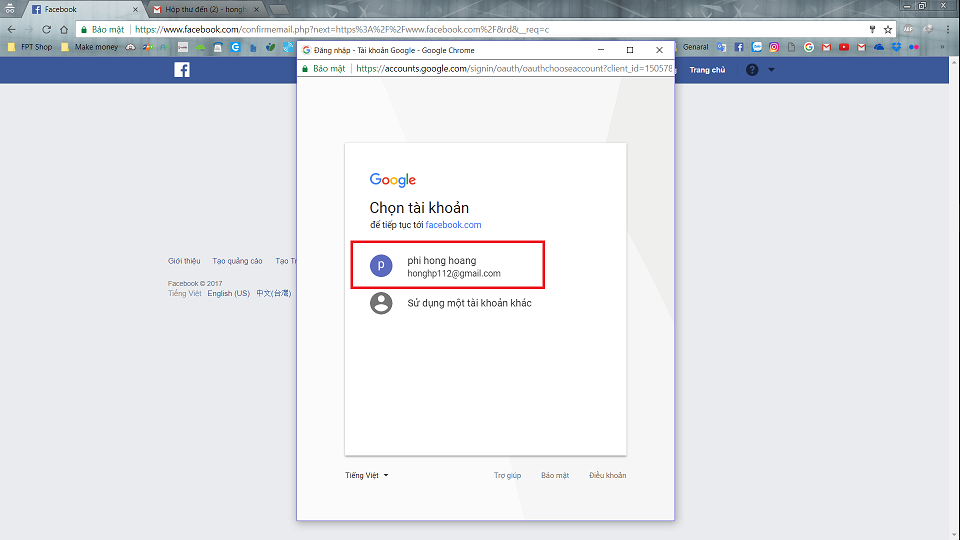960x540 pixels.
Task: Click scroll up arrow of Facebook page
Action: pos(954,62)
